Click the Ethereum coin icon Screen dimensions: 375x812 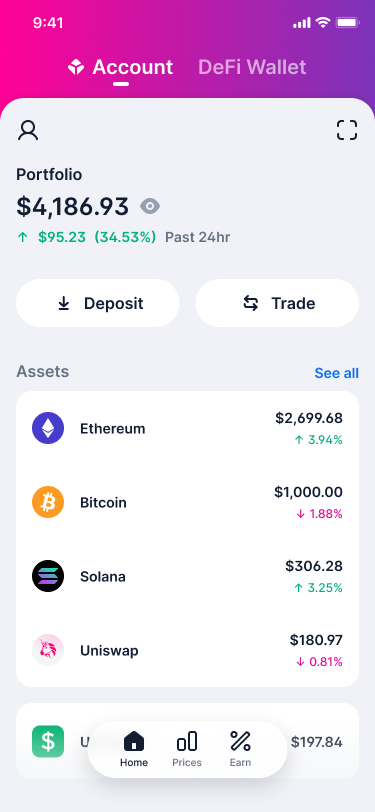tap(48, 428)
